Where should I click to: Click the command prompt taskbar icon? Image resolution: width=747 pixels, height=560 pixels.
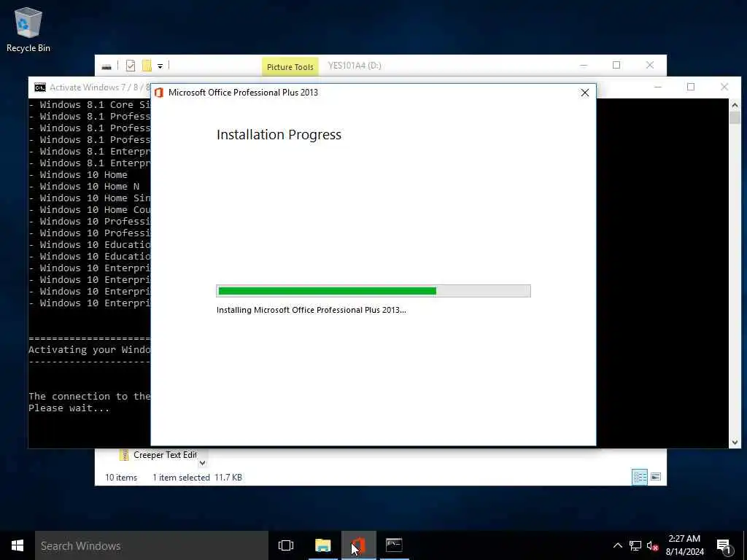coord(394,545)
